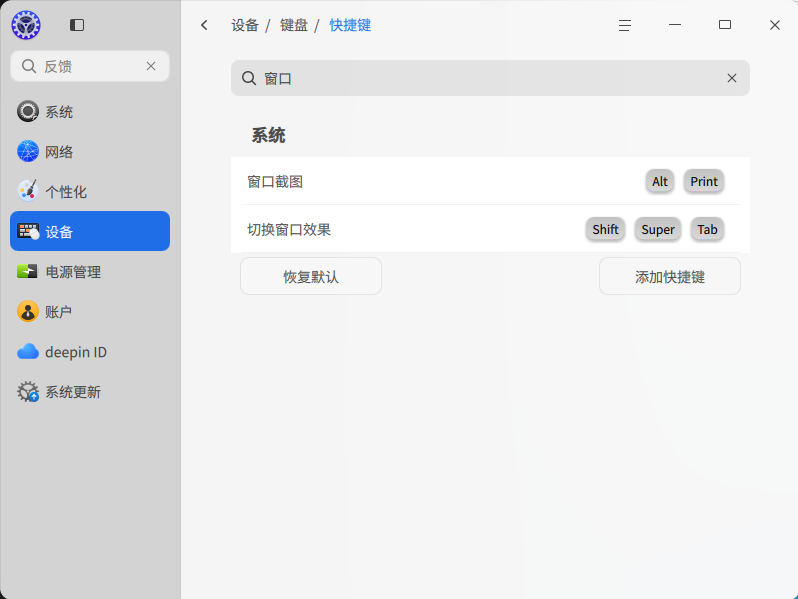Click the Shift key badge for 切换窗口效果
The width and height of the screenshot is (798, 599).
tap(605, 230)
